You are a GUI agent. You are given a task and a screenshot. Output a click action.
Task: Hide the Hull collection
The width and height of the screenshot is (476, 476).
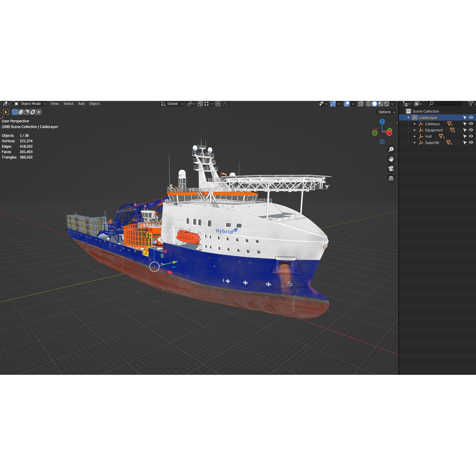tap(471, 136)
